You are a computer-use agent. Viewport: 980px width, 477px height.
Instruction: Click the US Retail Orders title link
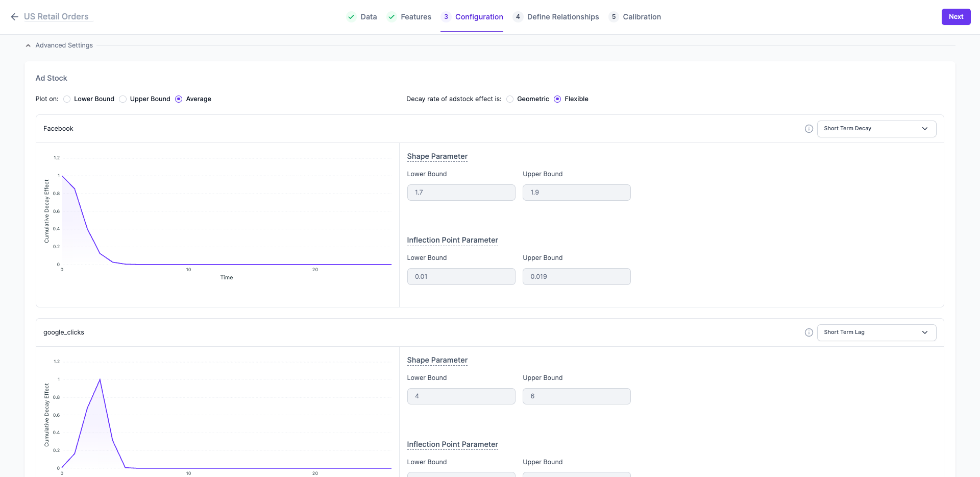[x=56, y=17]
